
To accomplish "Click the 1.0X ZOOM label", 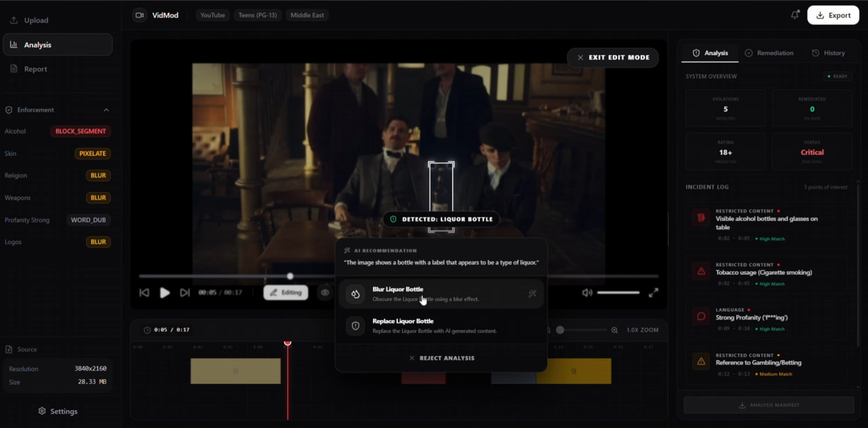I will pos(642,330).
